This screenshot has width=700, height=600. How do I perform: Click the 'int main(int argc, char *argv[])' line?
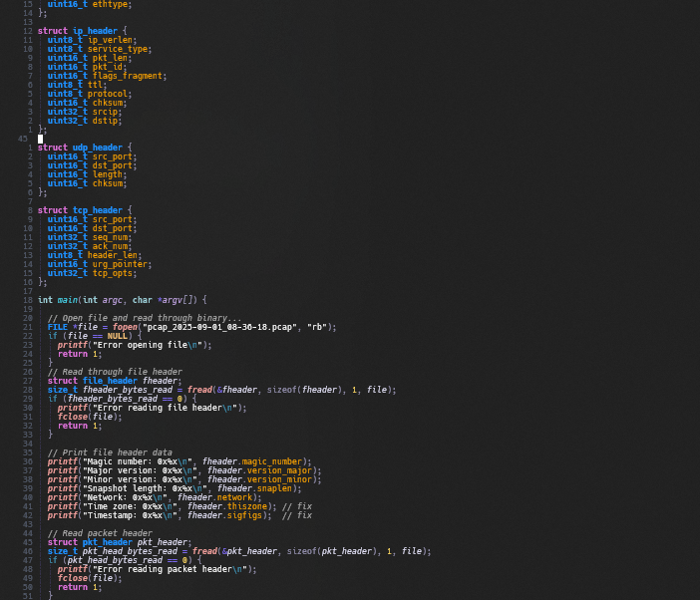[122, 300]
